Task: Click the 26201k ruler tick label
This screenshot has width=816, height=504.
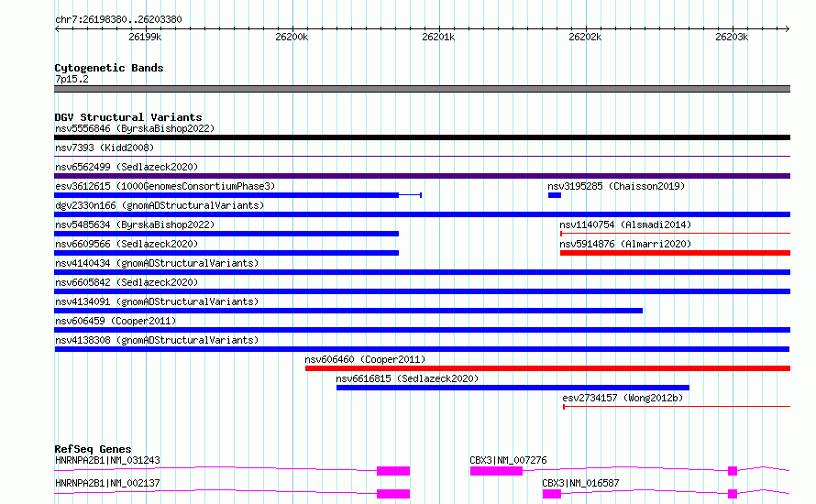Action: 438,37
